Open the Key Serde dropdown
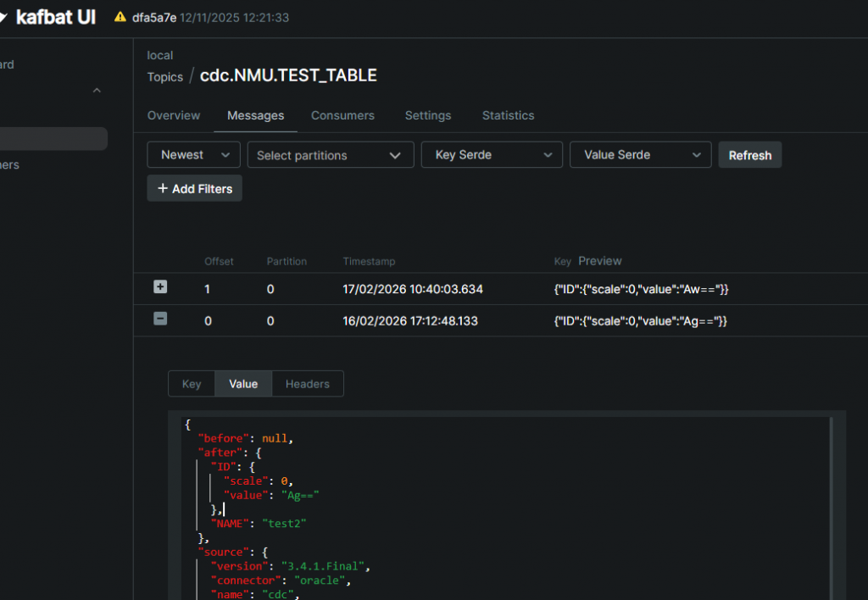 click(492, 155)
